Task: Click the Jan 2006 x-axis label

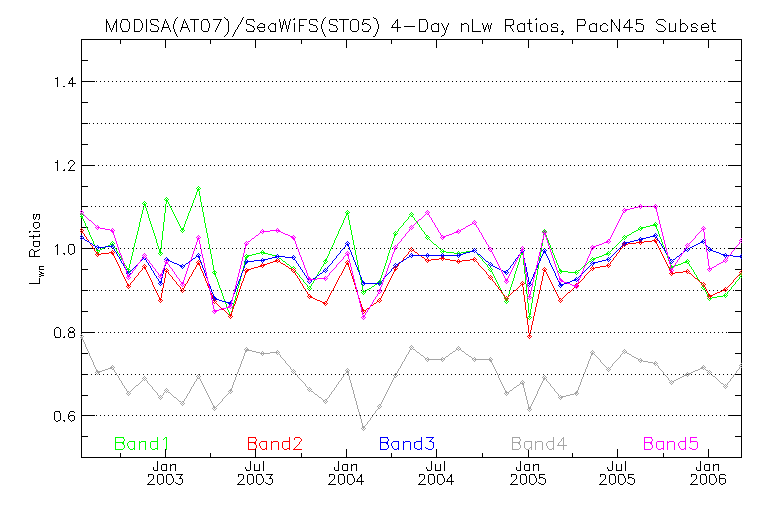Action: click(708, 473)
